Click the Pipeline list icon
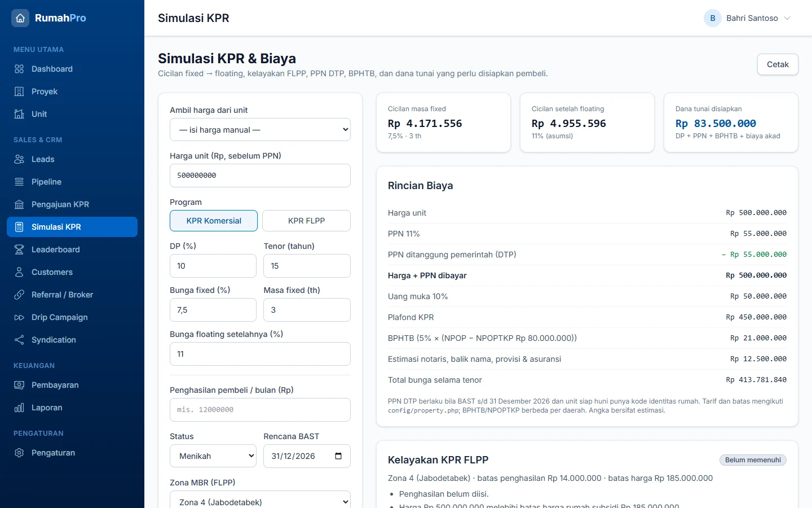Viewport: 812px width, 508px height. pos(19,182)
